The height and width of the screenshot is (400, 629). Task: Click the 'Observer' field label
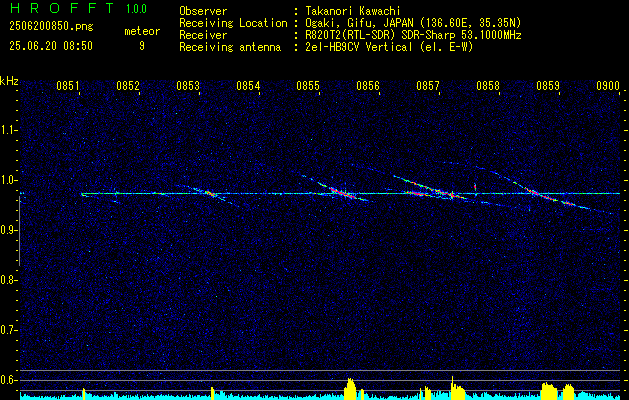click(x=203, y=11)
